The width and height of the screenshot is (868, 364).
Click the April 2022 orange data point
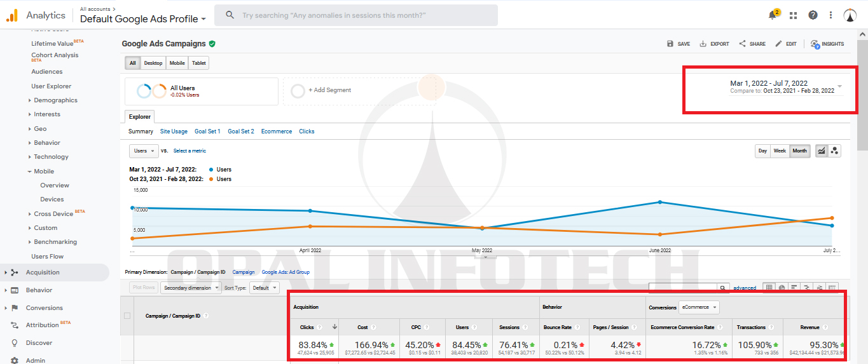coord(310,226)
